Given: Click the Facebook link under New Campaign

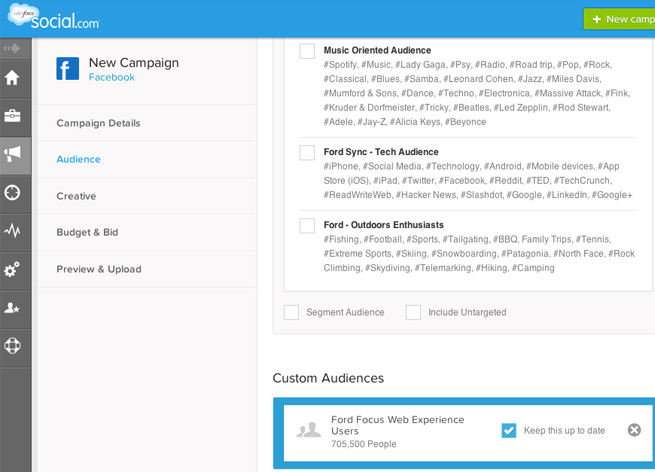Looking at the screenshot, I should [112, 77].
